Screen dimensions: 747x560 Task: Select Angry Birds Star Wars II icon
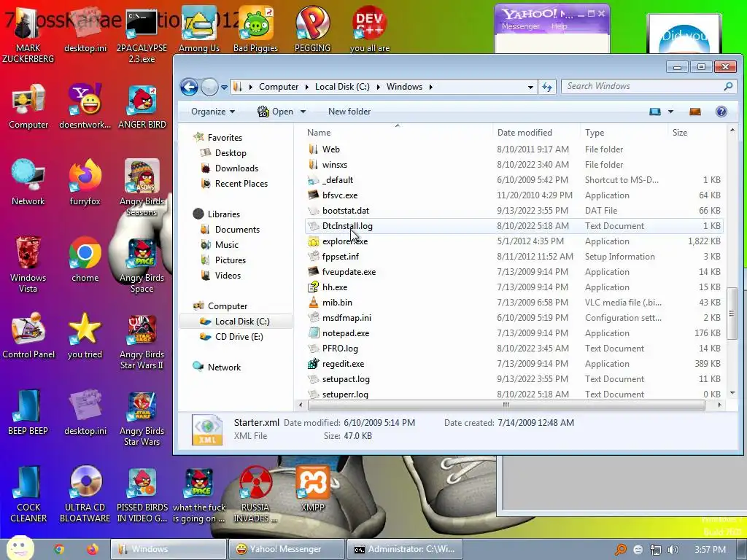(x=142, y=341)
